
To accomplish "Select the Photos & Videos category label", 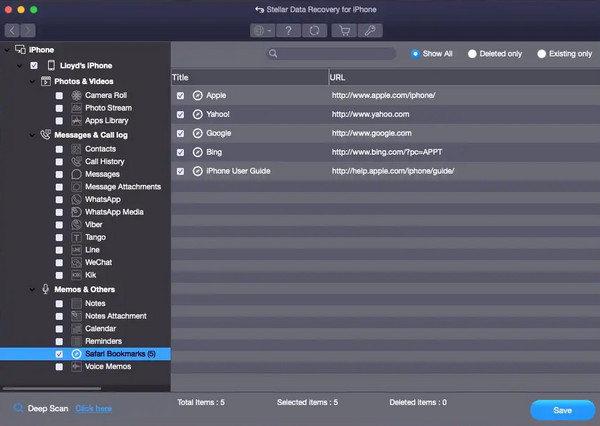I will pyautogui.click(x=84, y=81).
